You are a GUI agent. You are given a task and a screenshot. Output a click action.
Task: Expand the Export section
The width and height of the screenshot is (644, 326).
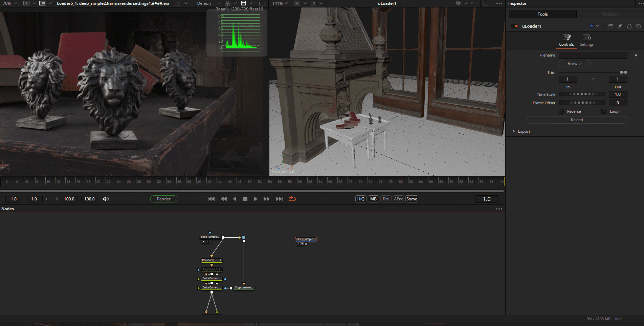pos(524,131)
